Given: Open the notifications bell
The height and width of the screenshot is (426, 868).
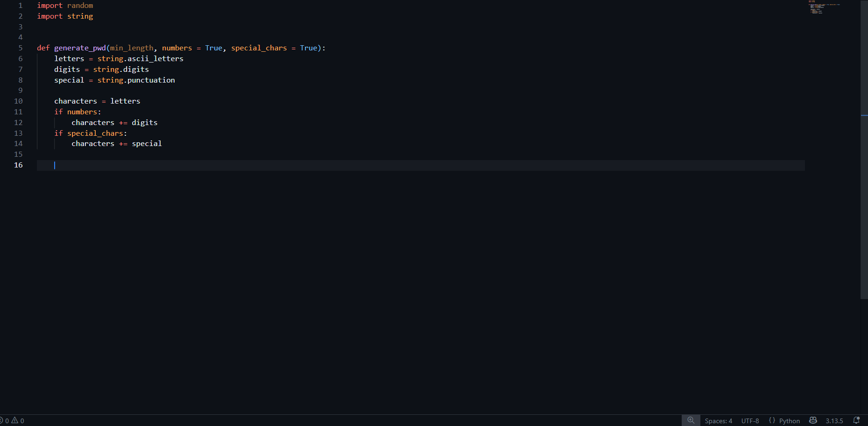Looking at the screenshot, I should tap(856, 420).
